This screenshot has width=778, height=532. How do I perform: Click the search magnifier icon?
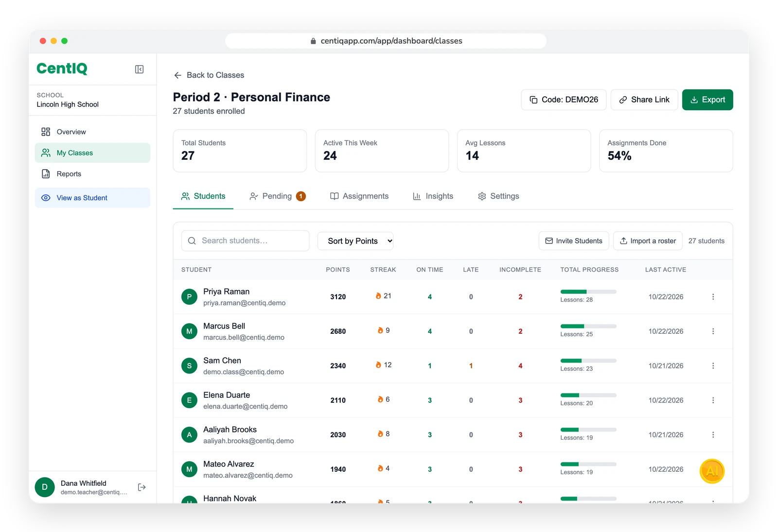click(192, 241)
